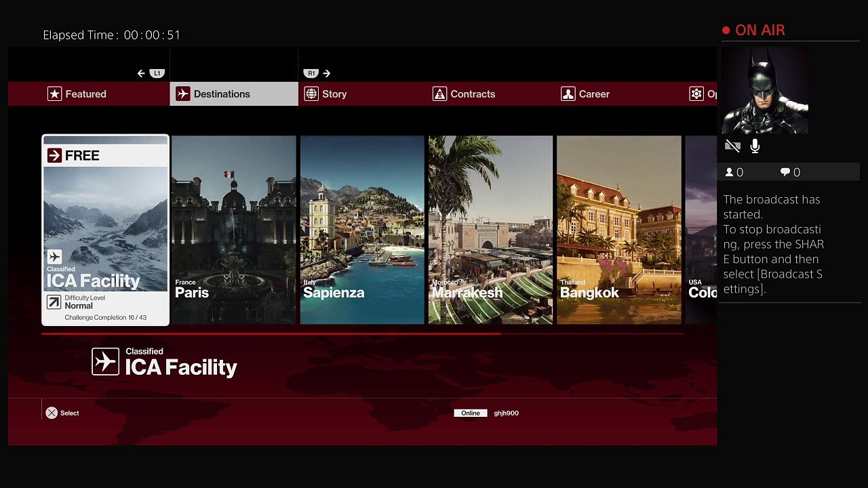The image size is (868, 488).
Task: Select the Marrakesh destination card
Action: point(491,230)
